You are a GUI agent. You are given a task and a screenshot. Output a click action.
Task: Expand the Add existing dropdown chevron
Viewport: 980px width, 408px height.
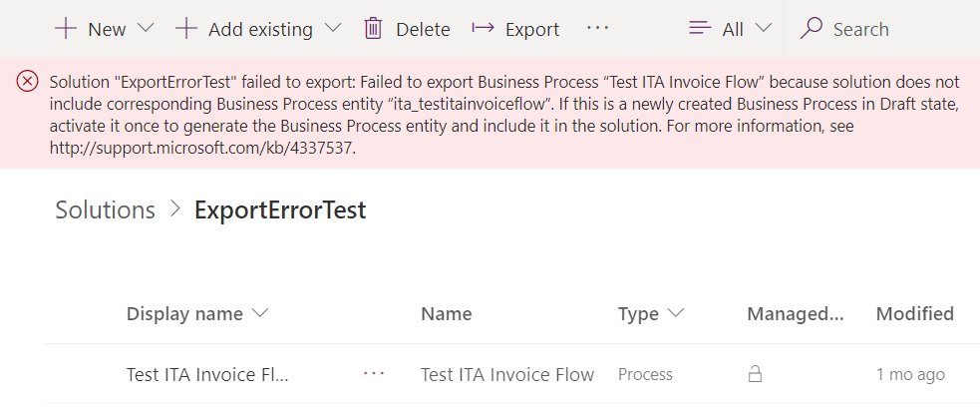333,28
